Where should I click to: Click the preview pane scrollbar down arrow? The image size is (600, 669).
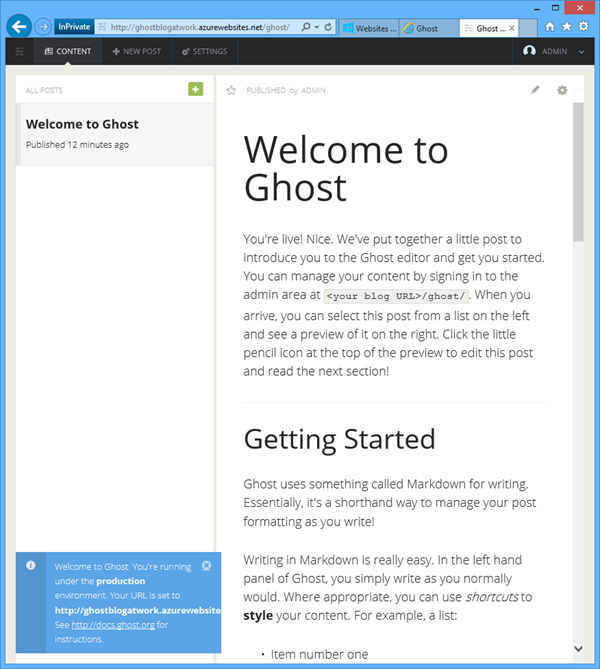click(578, 647)
